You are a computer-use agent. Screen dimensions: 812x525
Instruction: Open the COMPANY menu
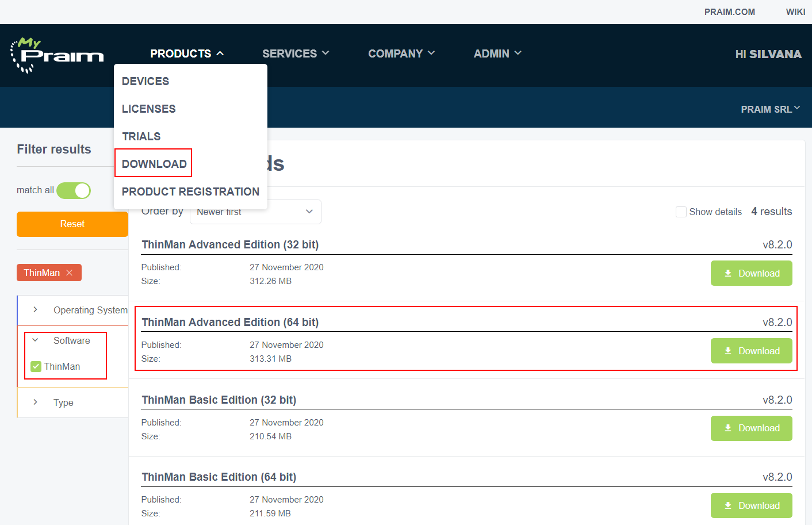(x=401, y=53)
